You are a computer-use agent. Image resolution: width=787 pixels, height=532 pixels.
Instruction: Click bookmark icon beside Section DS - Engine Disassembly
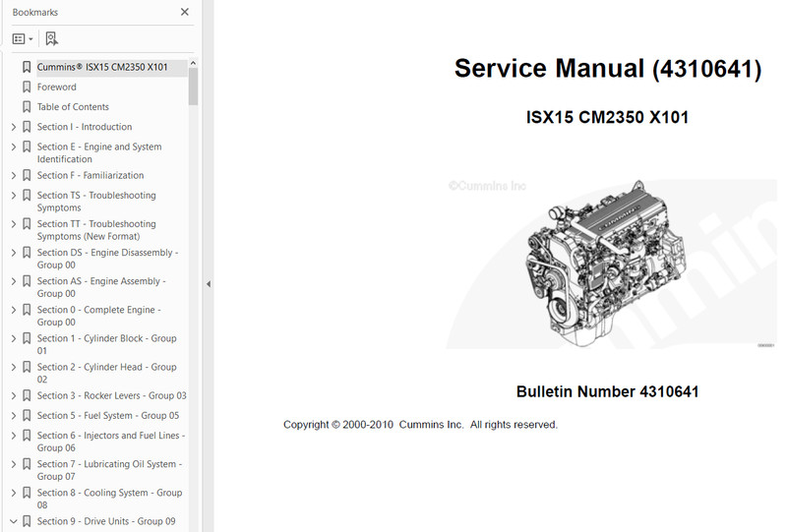tap(27, 253)
